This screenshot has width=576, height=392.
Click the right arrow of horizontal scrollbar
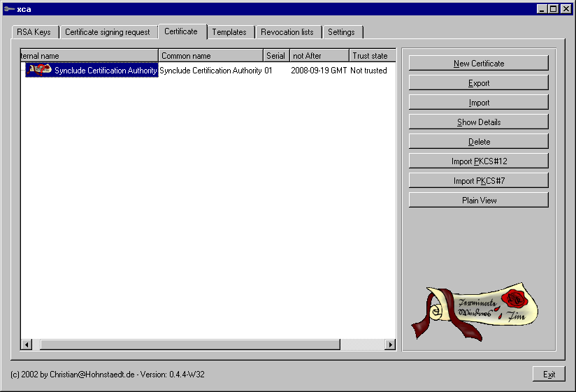point(390,344)
